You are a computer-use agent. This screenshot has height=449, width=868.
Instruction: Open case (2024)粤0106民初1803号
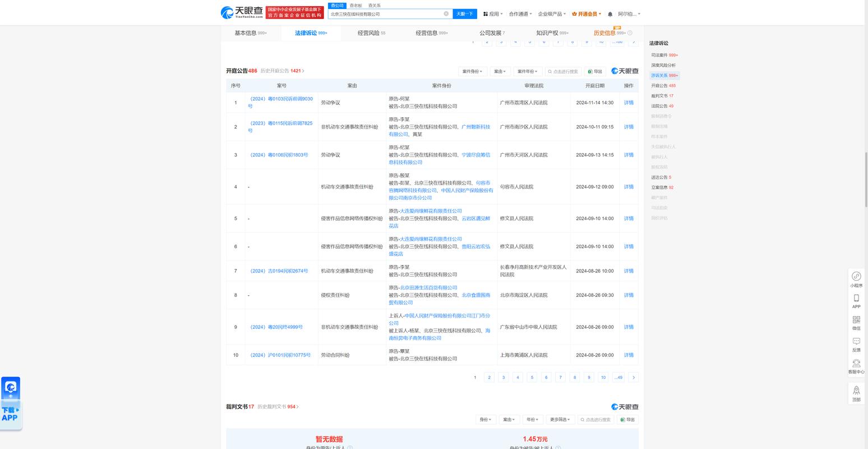279,155
